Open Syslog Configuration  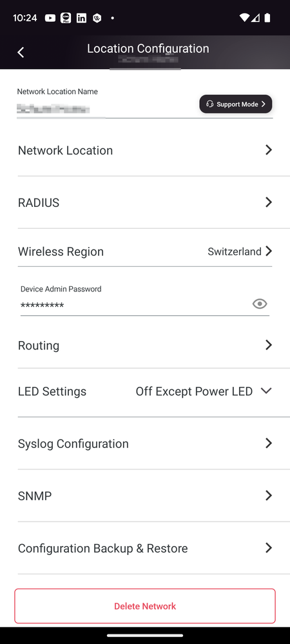(x=145, y=444)
